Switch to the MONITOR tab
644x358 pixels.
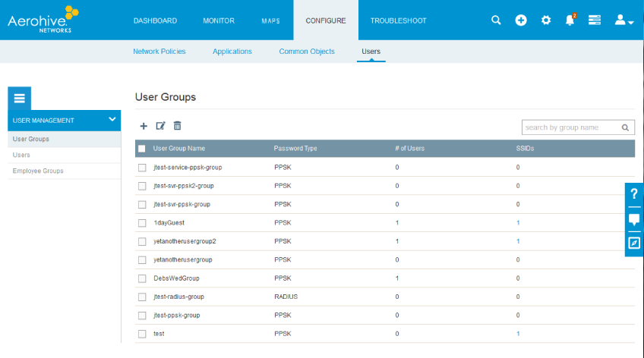click(219, 20)
